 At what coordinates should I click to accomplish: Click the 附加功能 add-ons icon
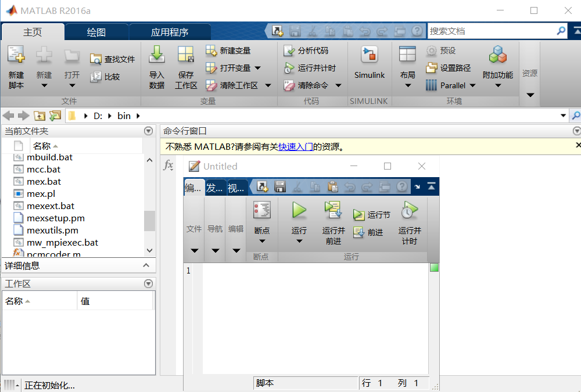498,55
